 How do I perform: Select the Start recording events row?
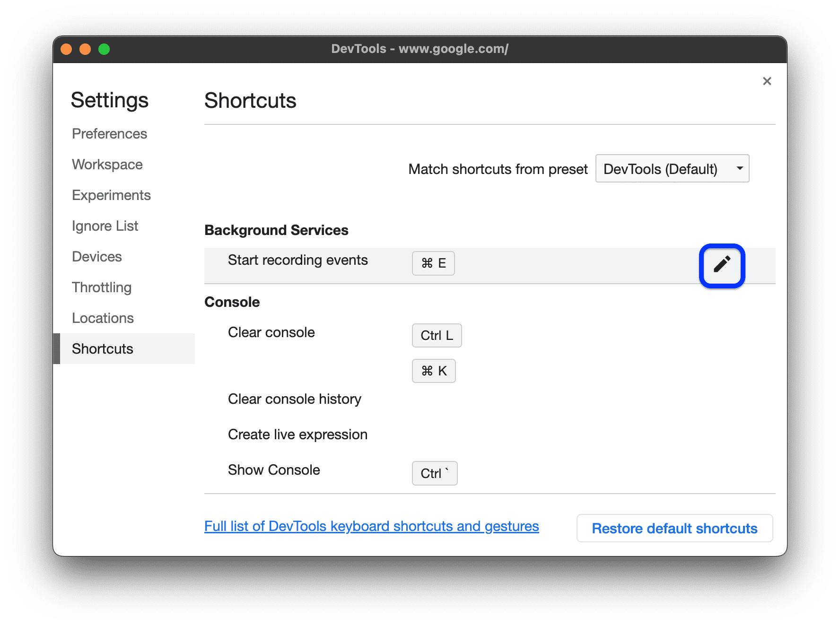coord(297,260)
